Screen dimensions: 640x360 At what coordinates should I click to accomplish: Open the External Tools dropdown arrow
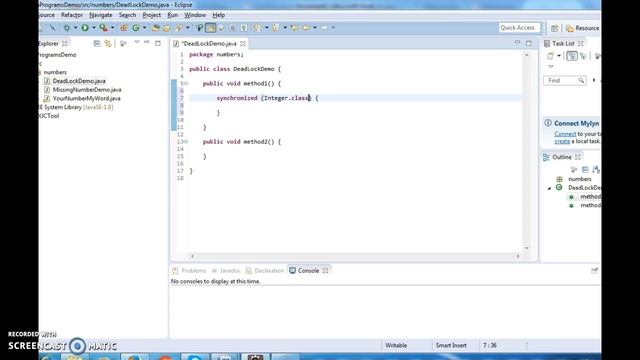pos(113,28)
